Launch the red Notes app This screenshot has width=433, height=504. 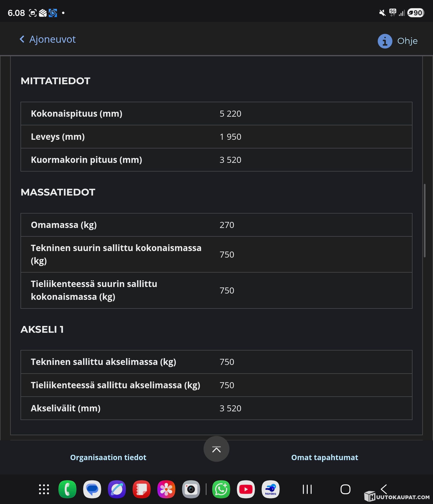(141, 489)
